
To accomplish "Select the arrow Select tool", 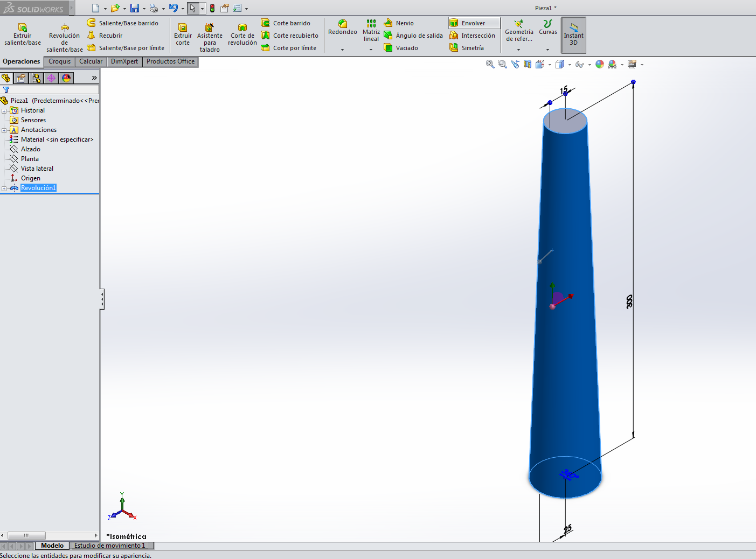I will click(x=193, y=8).
